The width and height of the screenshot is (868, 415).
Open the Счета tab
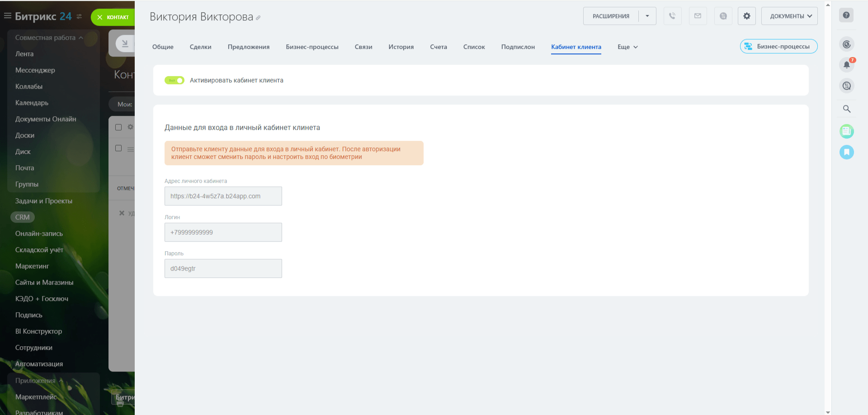(x=439, y=47)
